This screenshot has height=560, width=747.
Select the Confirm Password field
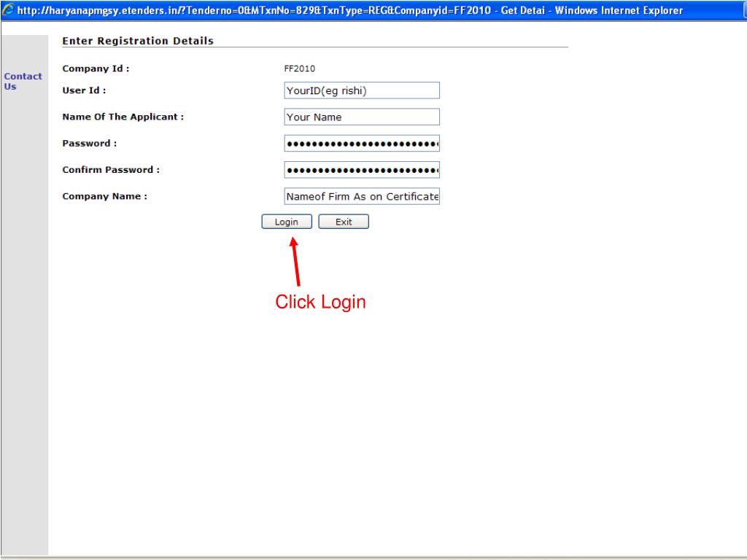pos(362,170)
